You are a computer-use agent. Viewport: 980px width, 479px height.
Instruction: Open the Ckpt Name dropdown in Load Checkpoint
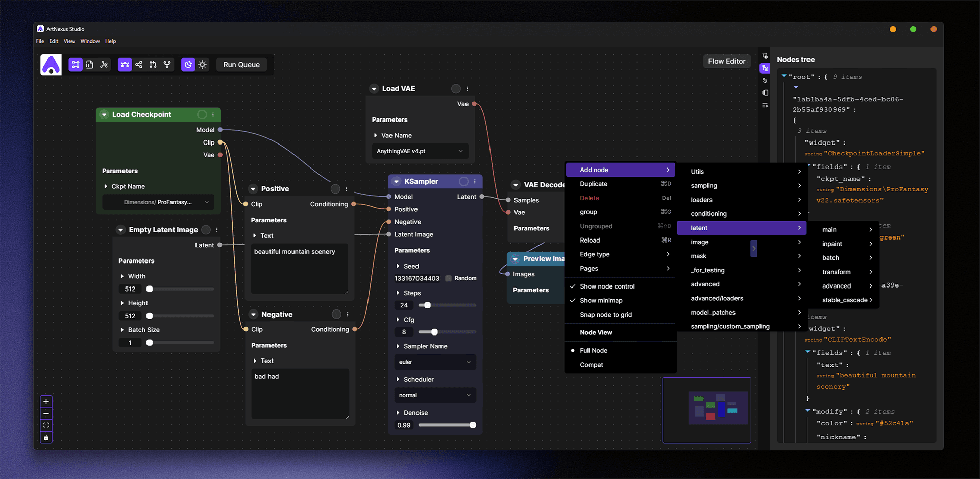[158, 202]
